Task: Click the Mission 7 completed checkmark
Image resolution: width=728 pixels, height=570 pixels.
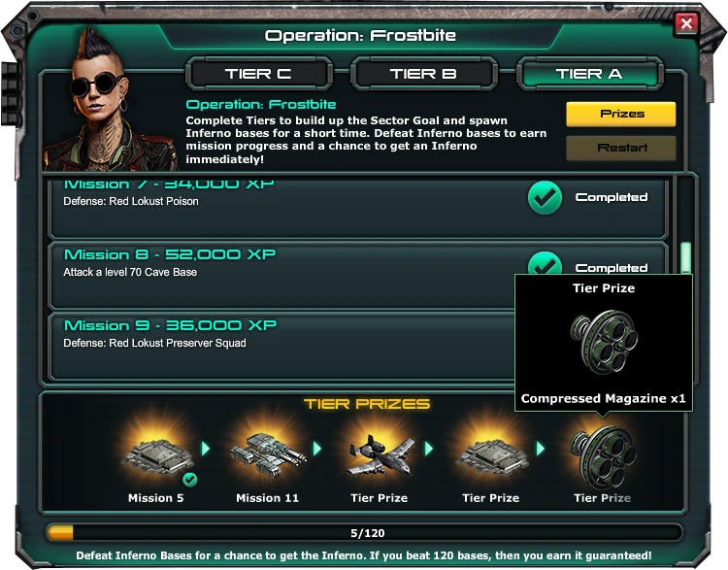Action: [546, 197]
